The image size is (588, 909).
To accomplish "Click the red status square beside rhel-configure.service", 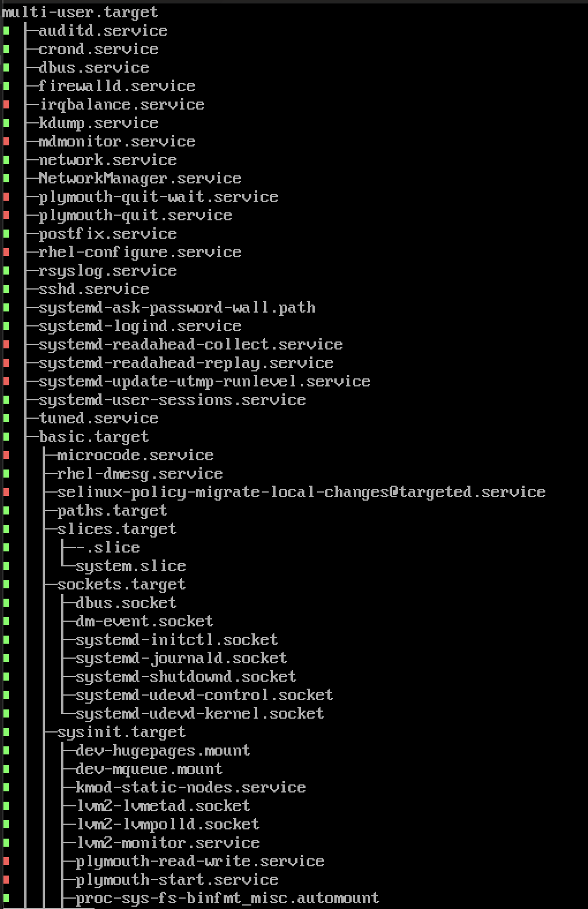I will [6, 253].
